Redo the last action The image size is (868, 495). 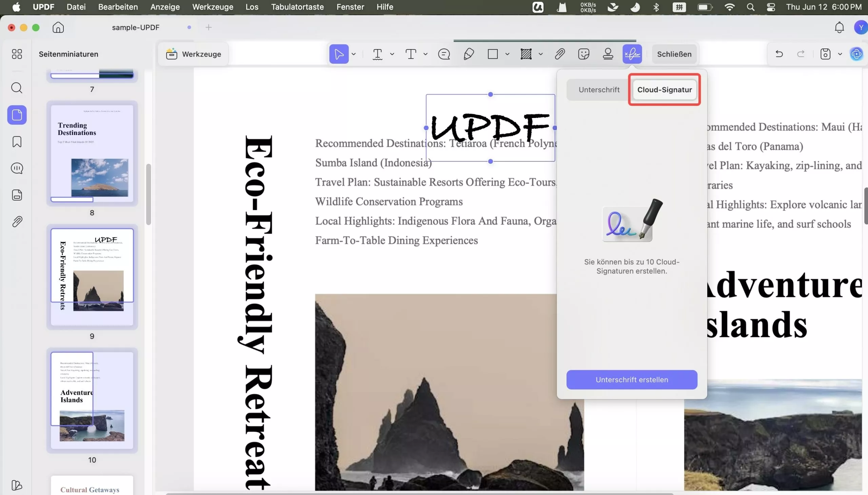(801, 54)
